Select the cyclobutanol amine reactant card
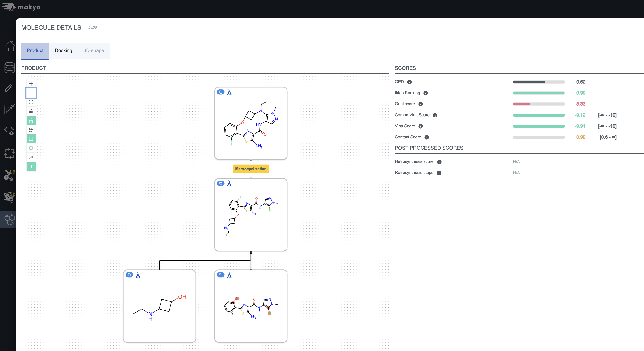Viewport: 644px width, 351px height. pos(159,306)
